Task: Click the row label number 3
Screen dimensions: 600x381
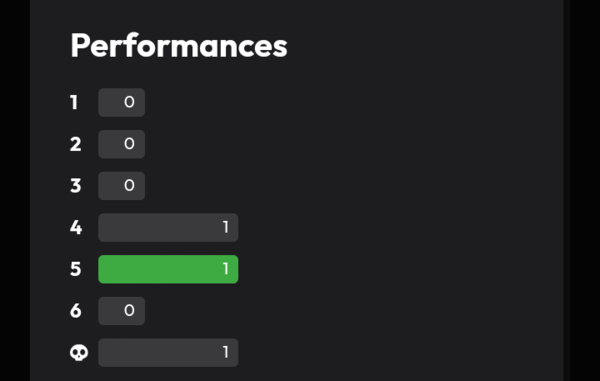Action: point(76,186)
